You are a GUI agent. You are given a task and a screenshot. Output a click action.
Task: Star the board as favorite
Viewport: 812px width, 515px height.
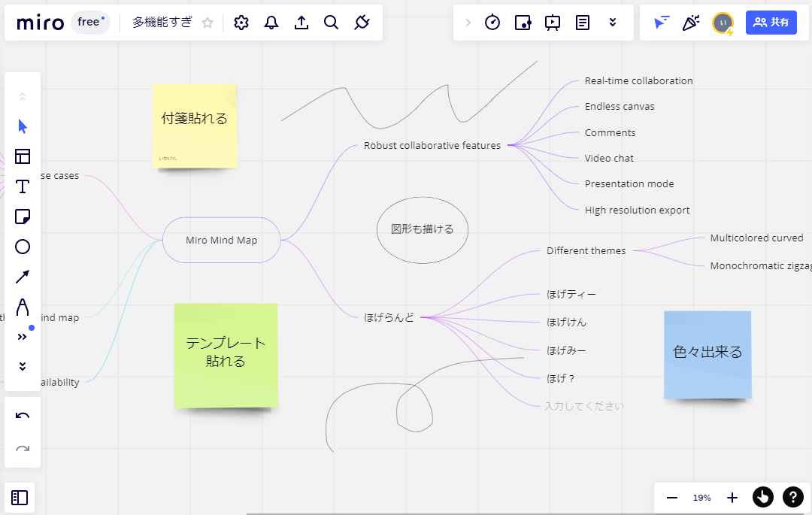click(208, 23)
